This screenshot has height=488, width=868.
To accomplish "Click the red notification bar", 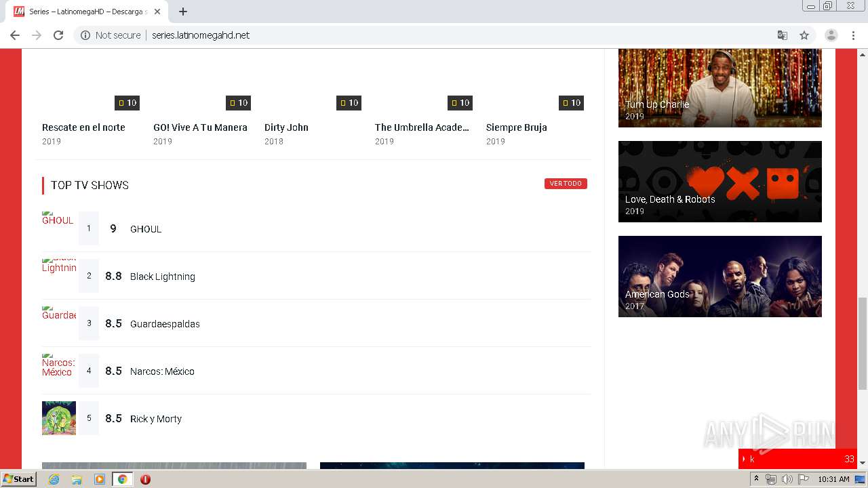I will point(797,459).
